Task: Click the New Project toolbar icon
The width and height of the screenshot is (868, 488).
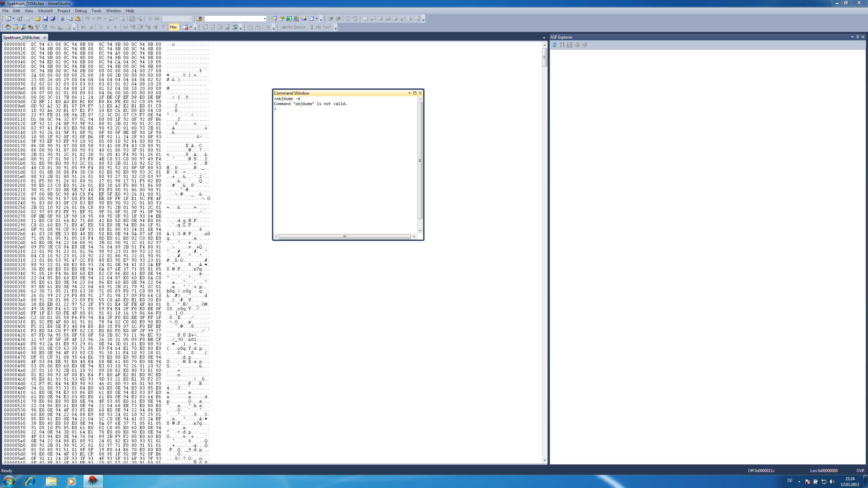Action: coord(8,19)
